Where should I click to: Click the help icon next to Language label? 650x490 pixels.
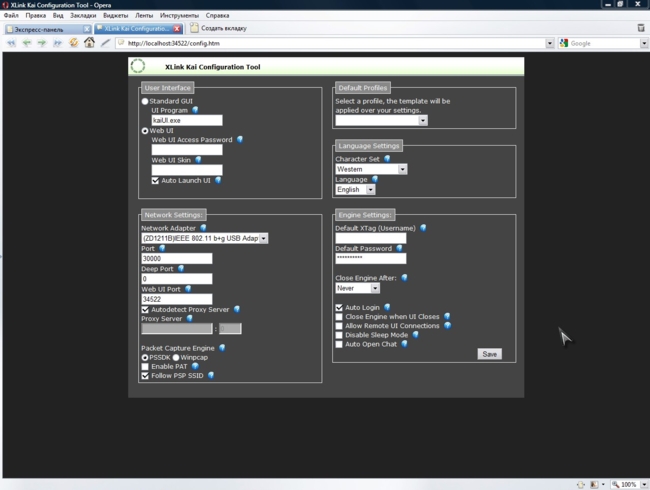click(375, 179)
